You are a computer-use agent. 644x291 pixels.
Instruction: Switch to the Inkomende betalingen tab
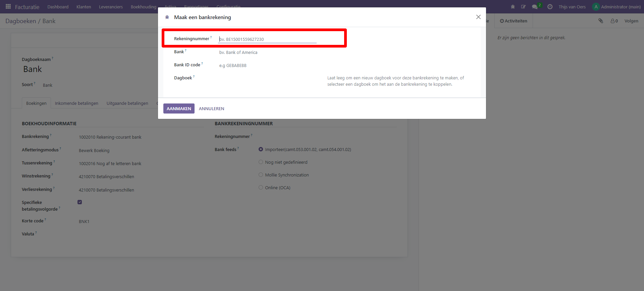pyautogui.click(x=76, y=103)
